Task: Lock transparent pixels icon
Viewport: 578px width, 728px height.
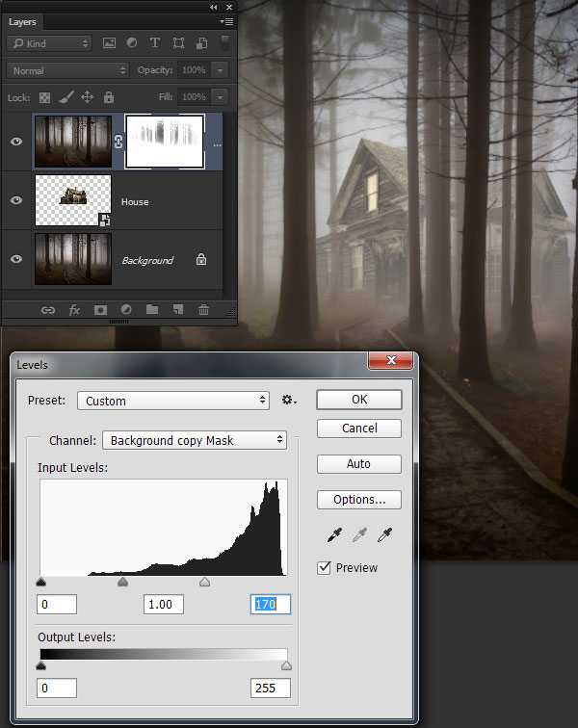Action: point(44,97)
